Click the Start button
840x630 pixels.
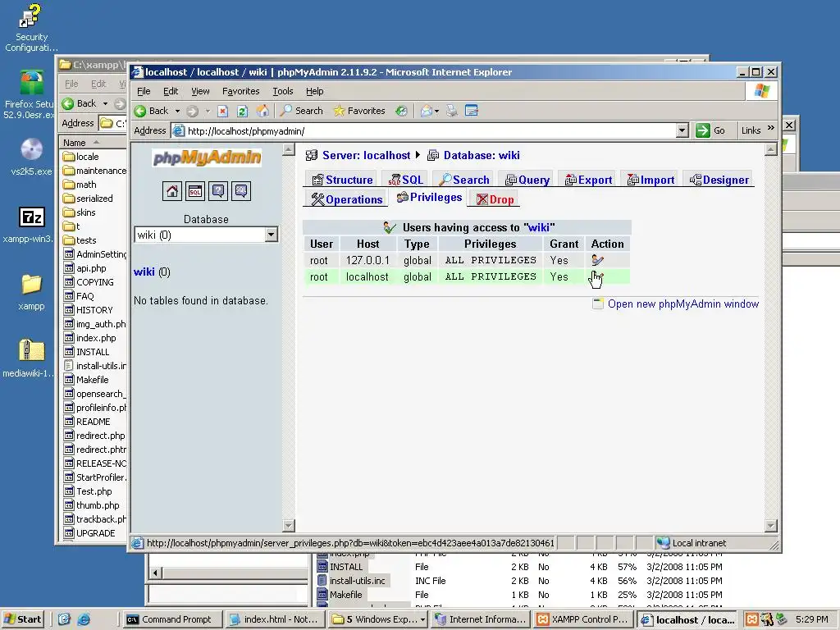point(22,619)
